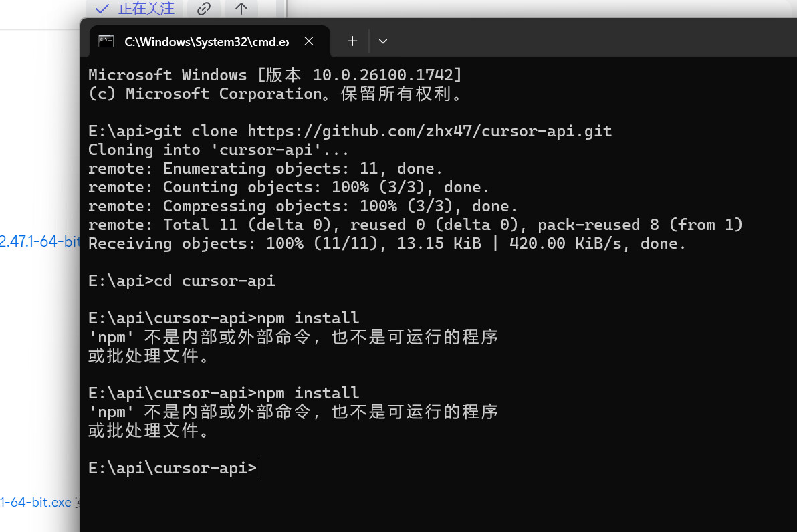797x532 pixels.
Task: Click the "remote: Compressing objects" line
Action: point(302,206)
